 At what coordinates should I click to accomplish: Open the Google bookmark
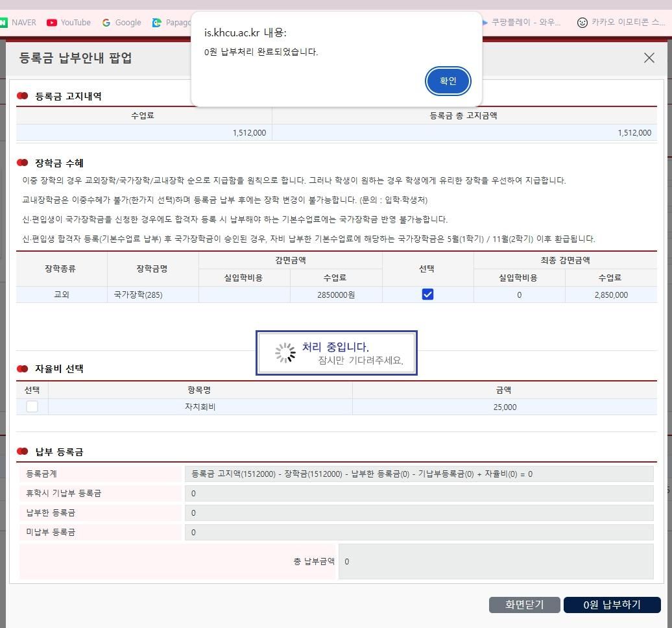pos(121,23)
